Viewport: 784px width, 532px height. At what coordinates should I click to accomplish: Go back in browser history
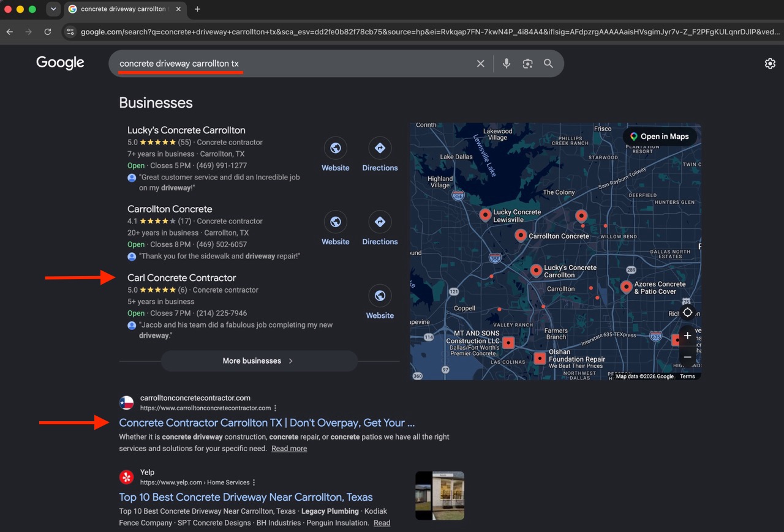pyautogui.click(x=10, y=32)
